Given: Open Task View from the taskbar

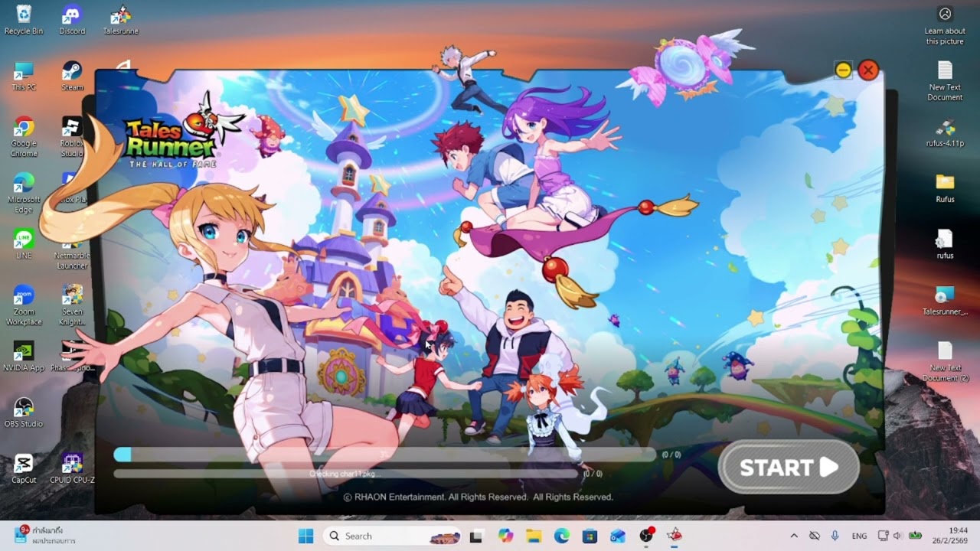Looking at the screenshot, I should (475, 536).
